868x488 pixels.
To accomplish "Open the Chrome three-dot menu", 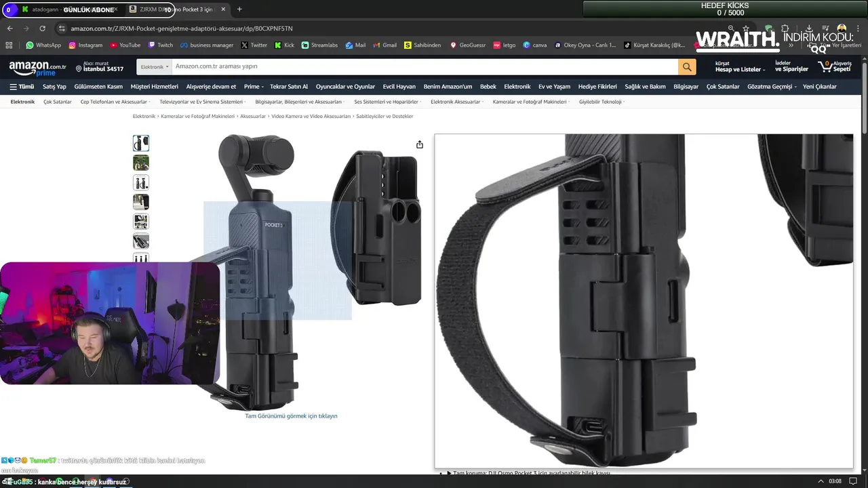I will pyautogui.click(x=858, y=28).
